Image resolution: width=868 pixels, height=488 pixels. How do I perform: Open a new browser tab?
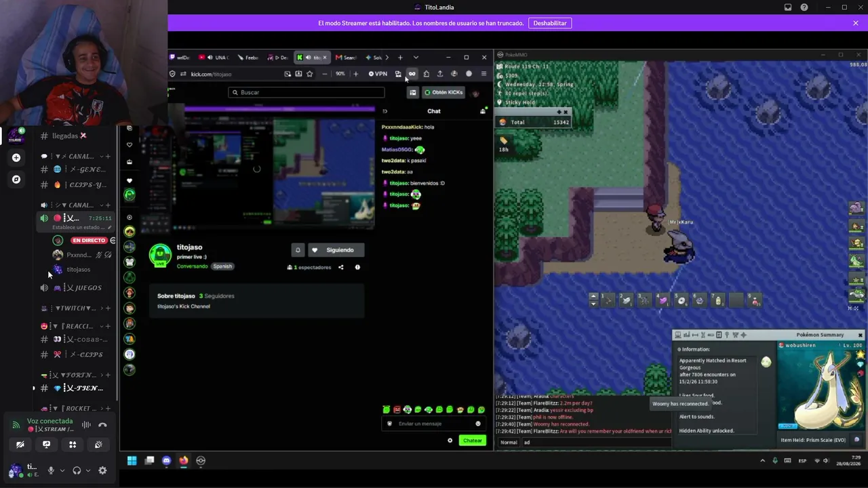(400, 58)
